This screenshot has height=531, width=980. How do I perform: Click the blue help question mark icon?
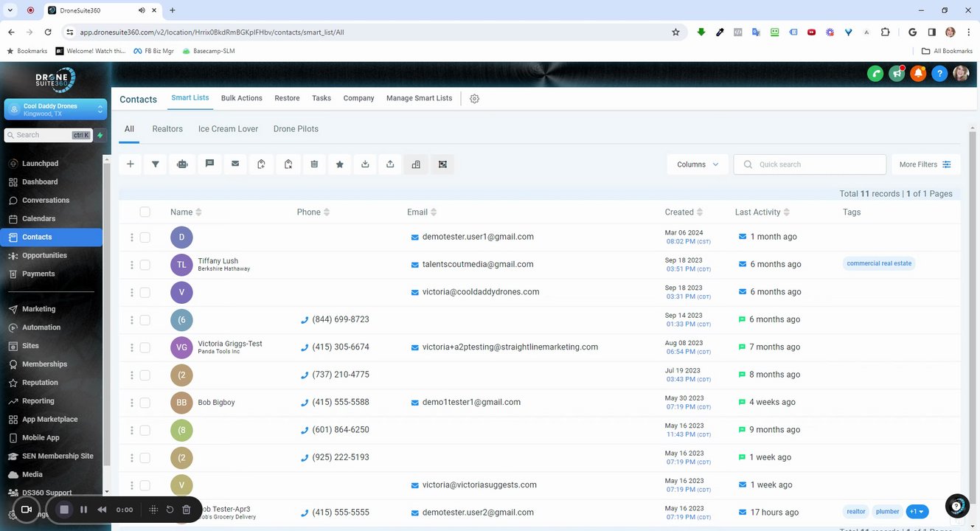pyautogui.click(x=939, y=73)
